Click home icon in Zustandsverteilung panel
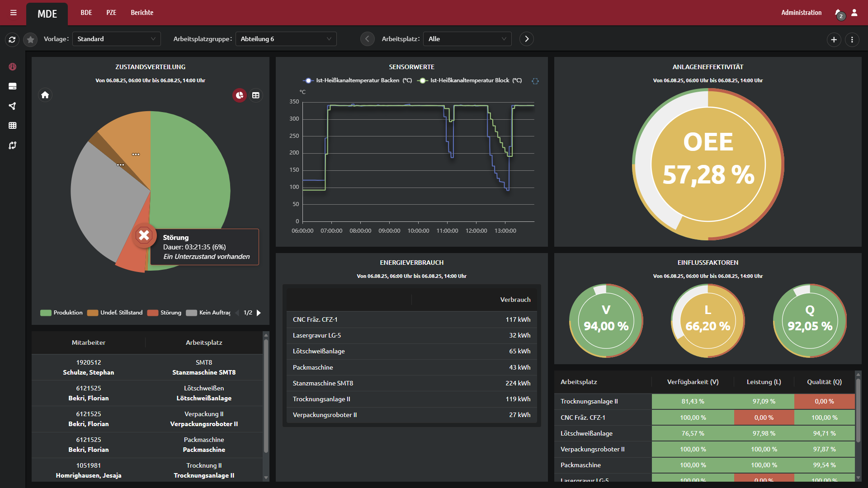The width and height of the screenshot is (868, 488). (x=45, y=95)
